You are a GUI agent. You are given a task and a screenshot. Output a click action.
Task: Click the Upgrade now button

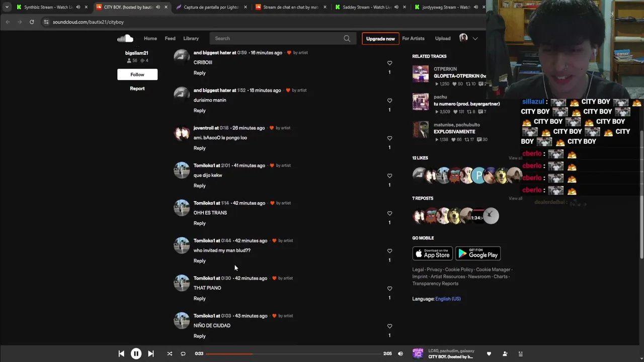coord(380,39)
